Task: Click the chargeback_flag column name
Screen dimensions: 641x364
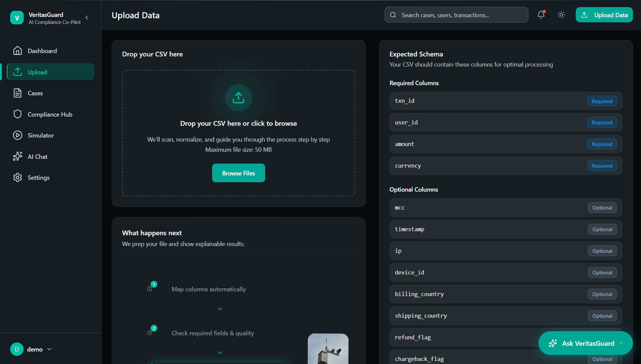Action: 419,359
